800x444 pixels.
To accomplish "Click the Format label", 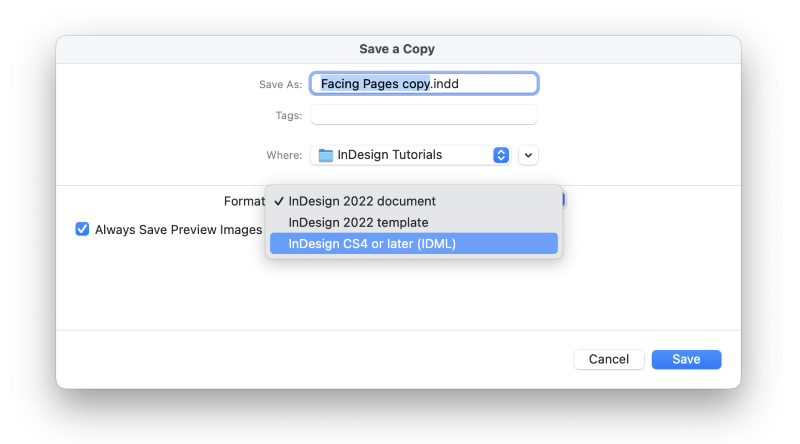I will (244, 202).
